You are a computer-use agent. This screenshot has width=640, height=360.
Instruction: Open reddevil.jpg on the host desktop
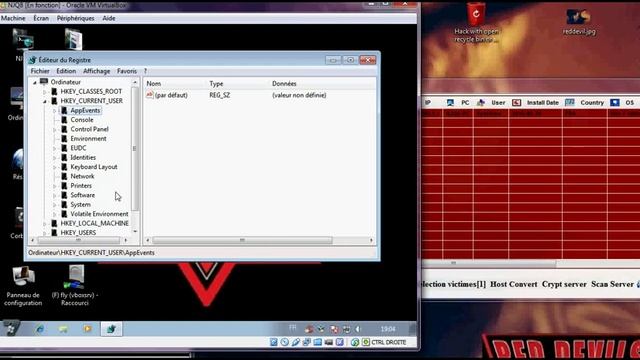pos(579,21)
